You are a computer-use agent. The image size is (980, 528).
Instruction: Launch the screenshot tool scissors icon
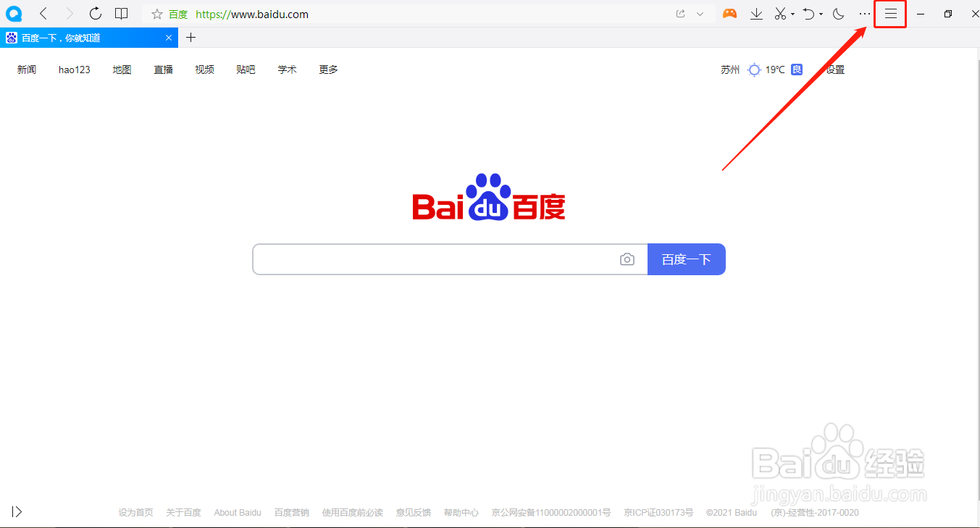click(x=781, y=13)
